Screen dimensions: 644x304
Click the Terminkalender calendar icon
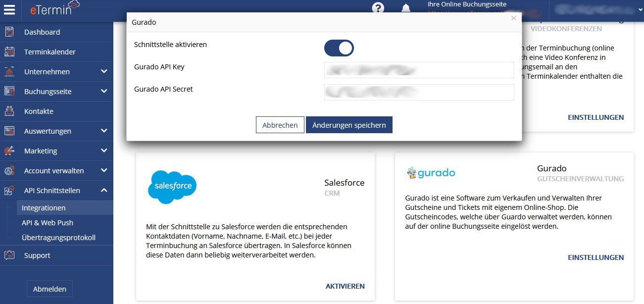click(9, 52)
